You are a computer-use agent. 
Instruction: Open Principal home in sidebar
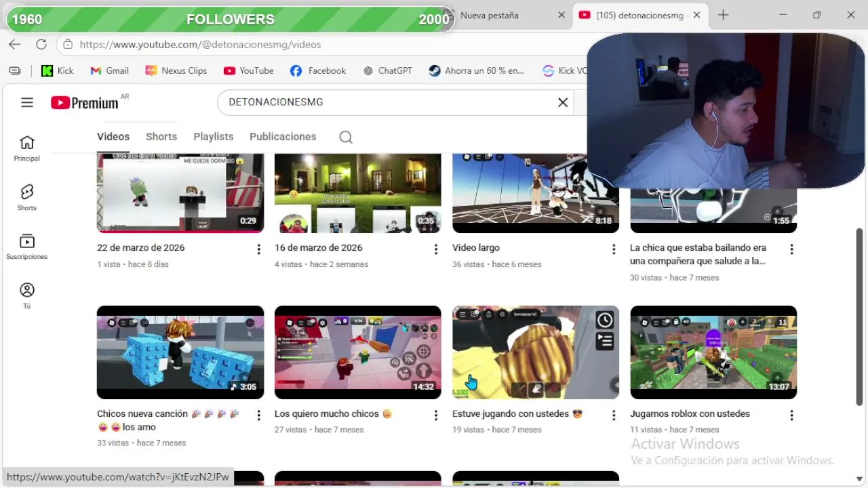[x=27, y=148]
